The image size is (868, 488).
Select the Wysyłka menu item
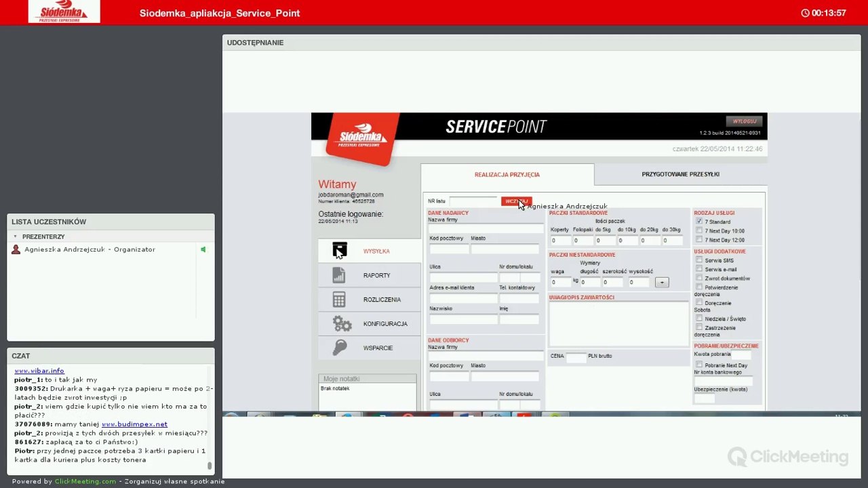click(370, 251)
